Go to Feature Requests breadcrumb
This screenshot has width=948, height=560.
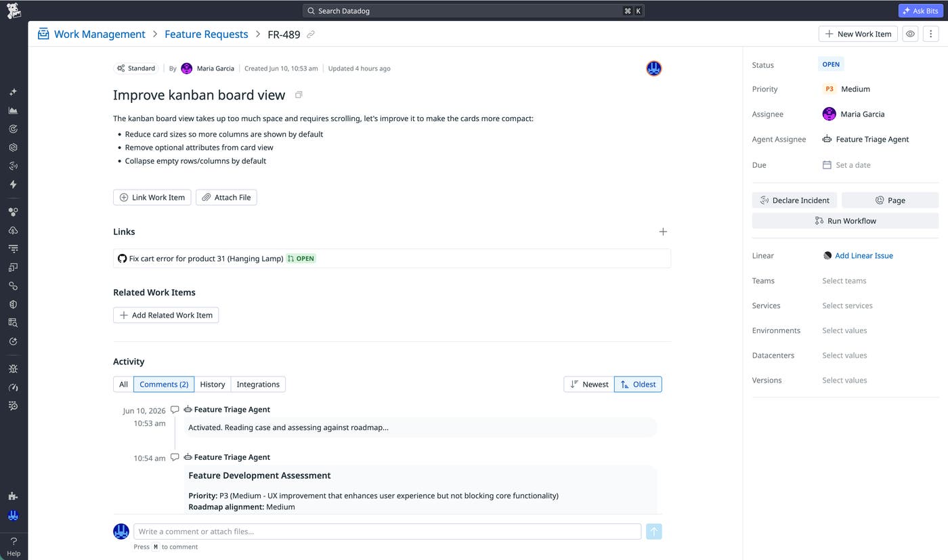click(207, 34)
